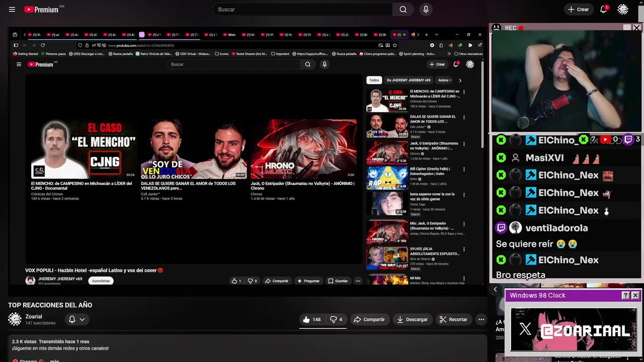644x362 pixels.
Task: Open options for El MENCHO sidebar video
Action: (x=464, y=92)
